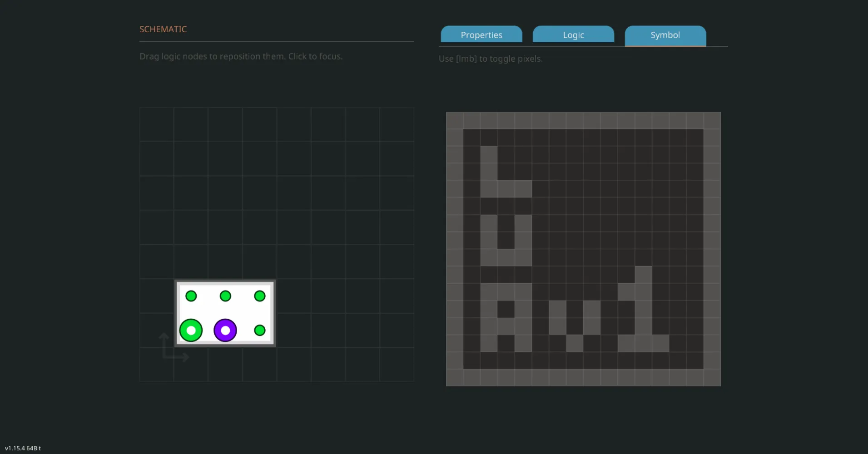Click the purple logic node
Image resolution: width=868 pixels, height=454 pixels.
point(225,330)
